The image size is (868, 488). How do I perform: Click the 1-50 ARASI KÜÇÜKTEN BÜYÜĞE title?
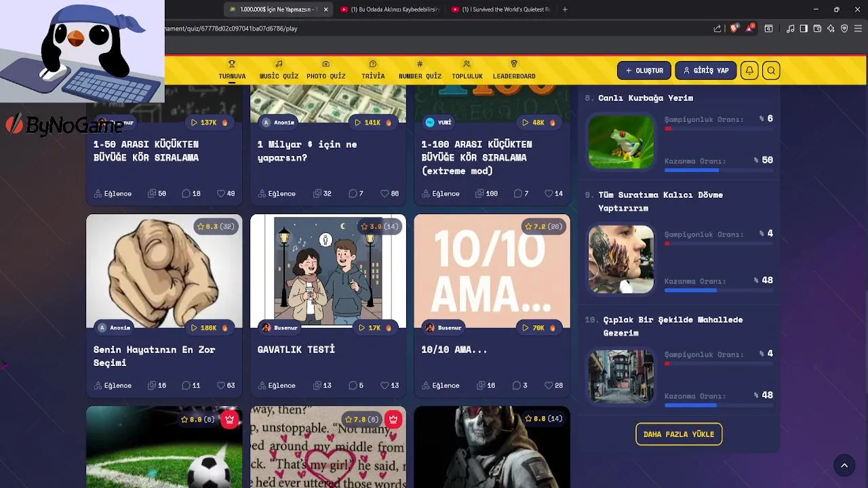[146, 150]
